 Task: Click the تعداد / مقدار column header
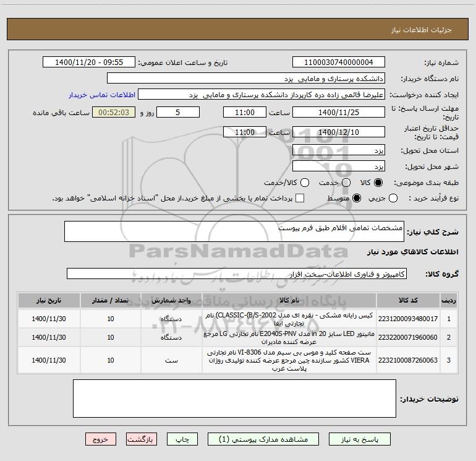point(111,300)
